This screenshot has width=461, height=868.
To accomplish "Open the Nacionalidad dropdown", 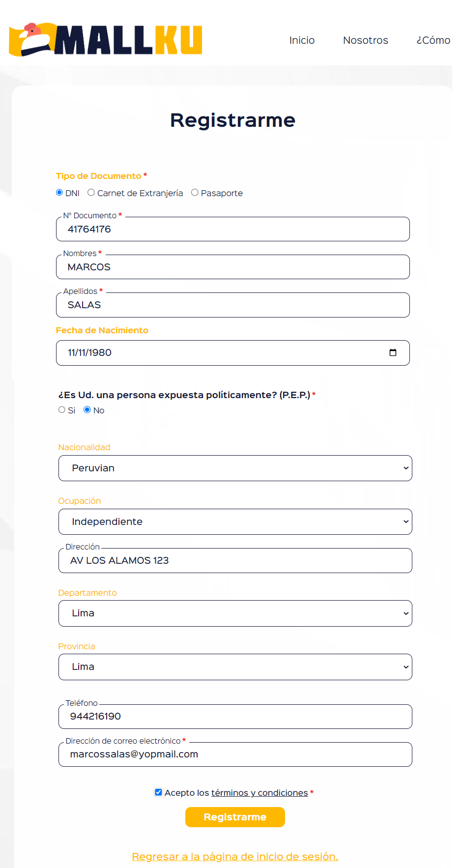I will coord(235,468).
